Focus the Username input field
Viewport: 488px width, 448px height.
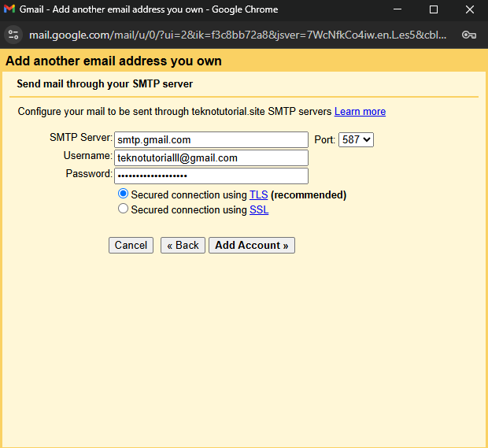[211, 157]
